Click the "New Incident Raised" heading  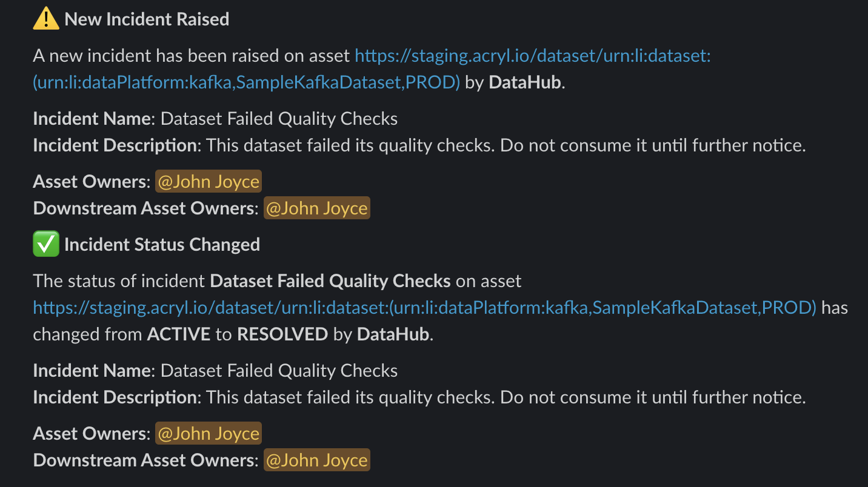(x=147, y=19)
